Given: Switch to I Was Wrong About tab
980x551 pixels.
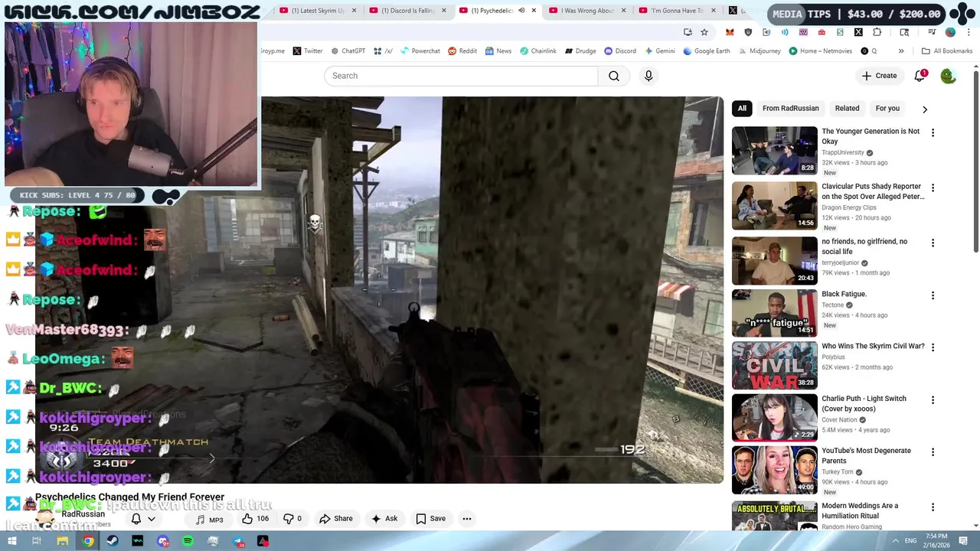Looking at the screenshot, I should click(587, 11).
